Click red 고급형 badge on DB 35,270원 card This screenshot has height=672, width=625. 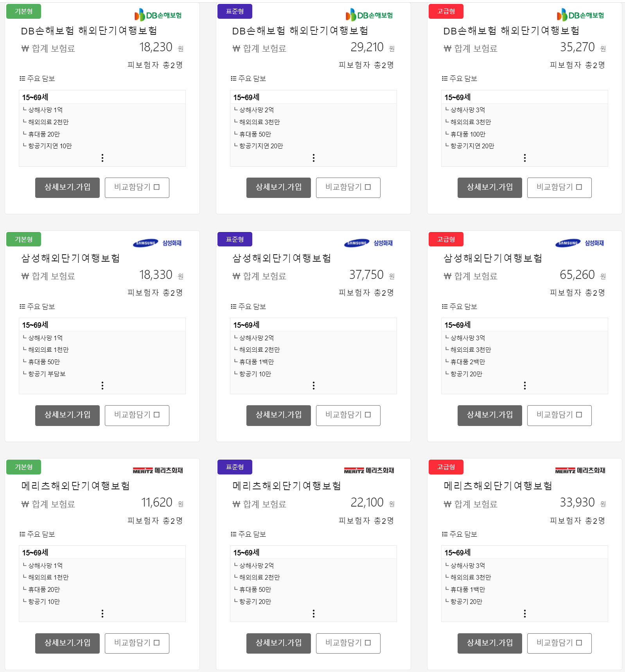[x=446, y=11]
